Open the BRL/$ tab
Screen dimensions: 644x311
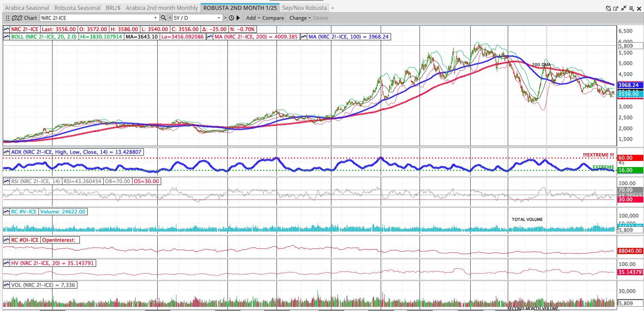coord(113,8)
